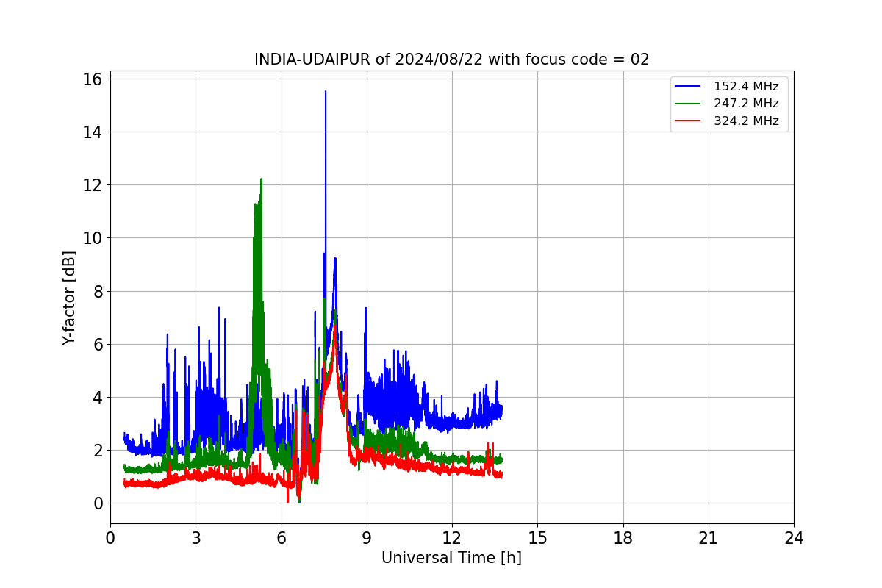
Task: Click the Y-factor [dB] axis label
Action: tap(69, 298)
